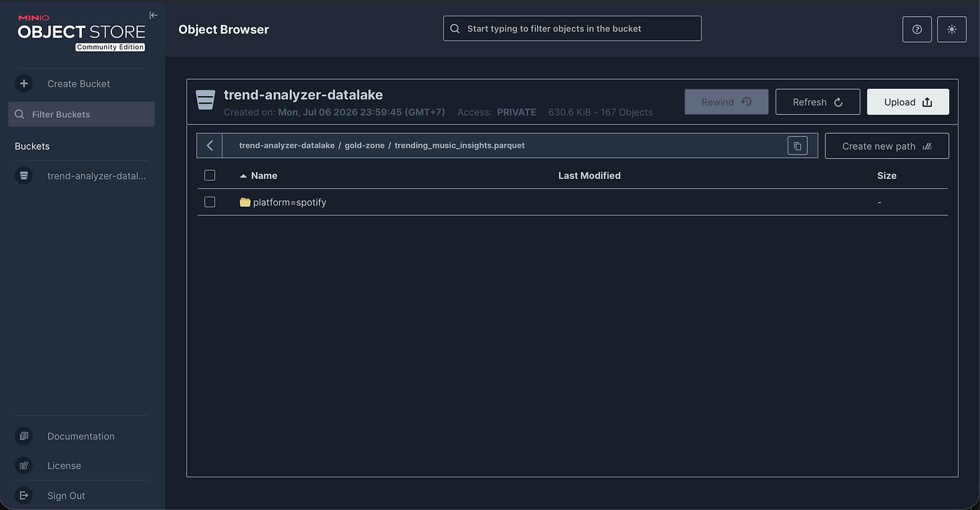The width and height of the screenshot is (980, 510).
Task: Click the Created on date text
Action: pos(335,112)
